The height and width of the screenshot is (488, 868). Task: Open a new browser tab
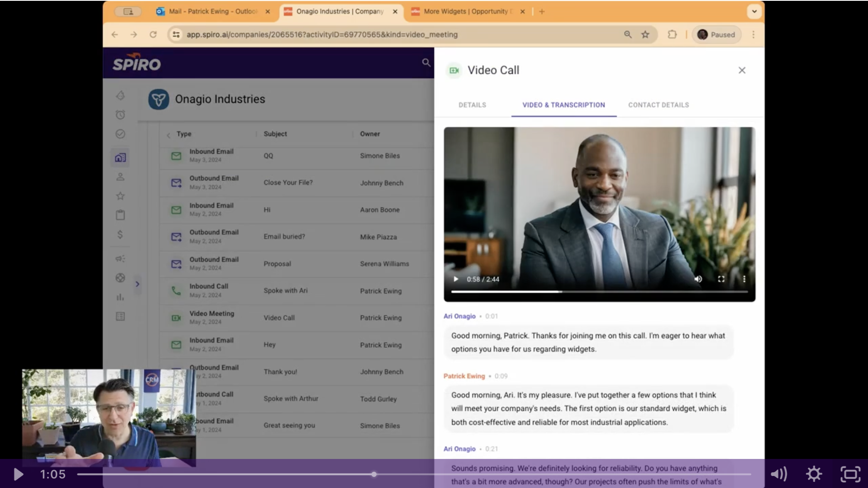542,12
